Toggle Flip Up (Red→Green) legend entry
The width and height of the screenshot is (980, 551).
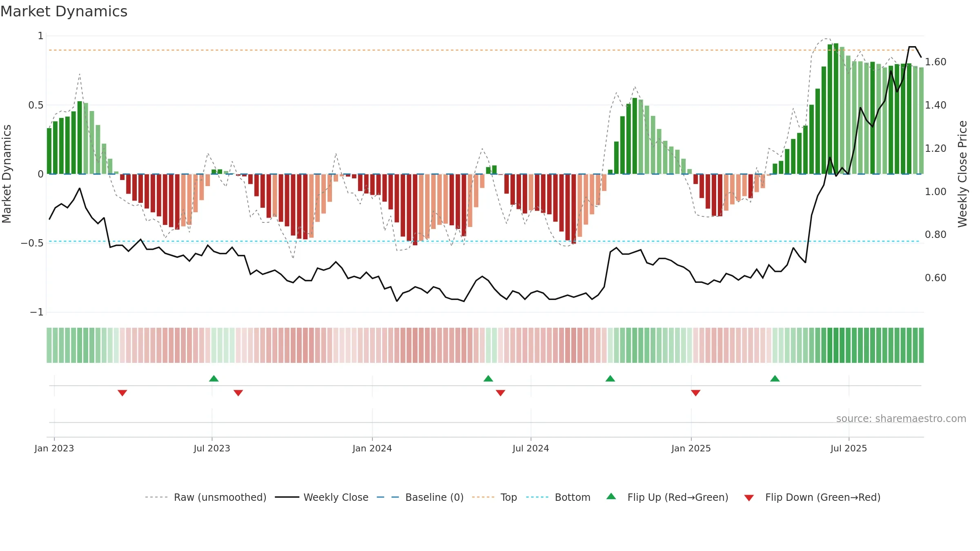click(x=667, y=497)
